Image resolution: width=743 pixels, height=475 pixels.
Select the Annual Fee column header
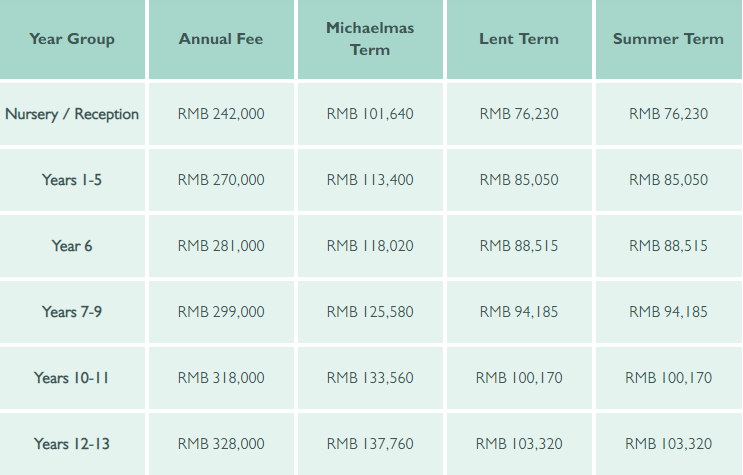[x=221, y=39]
